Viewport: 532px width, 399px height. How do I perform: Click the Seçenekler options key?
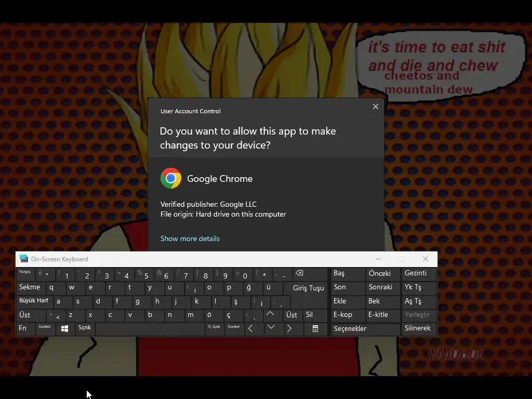[365, 328]
